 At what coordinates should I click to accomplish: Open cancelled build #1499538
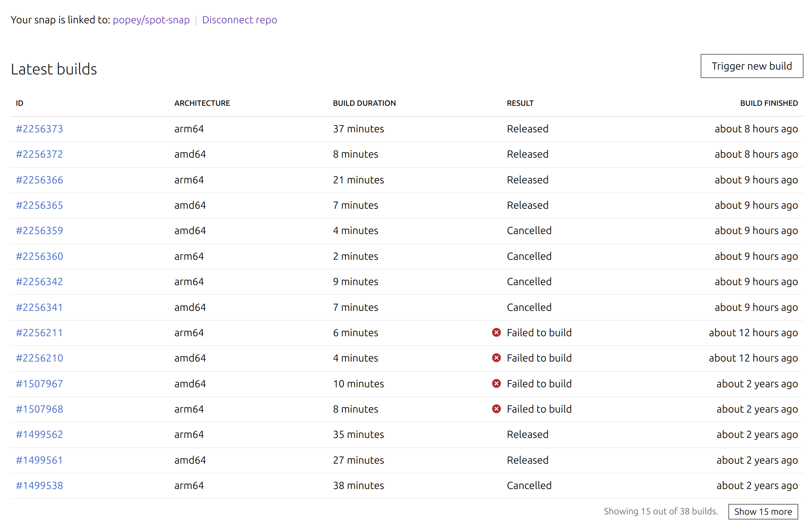pyautogui.click(x=39, y=485)
